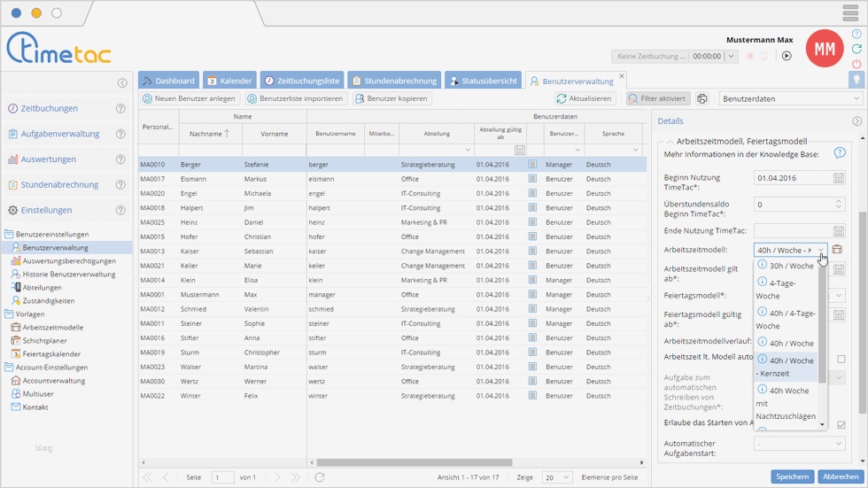
Task: Click Neuen Benutzer anlegen button
Action: click(x=189, y=98)
